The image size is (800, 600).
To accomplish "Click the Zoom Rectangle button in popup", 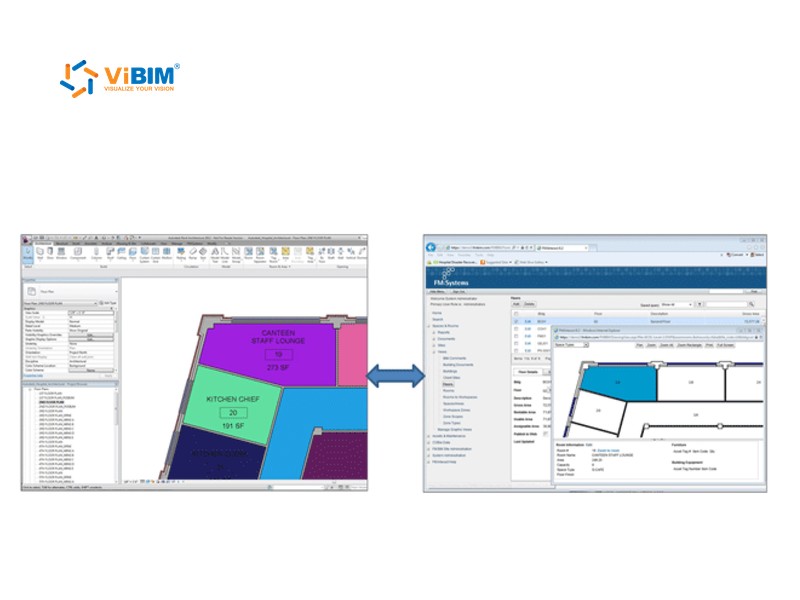I will pyautogui.click(x=689, y=345).
